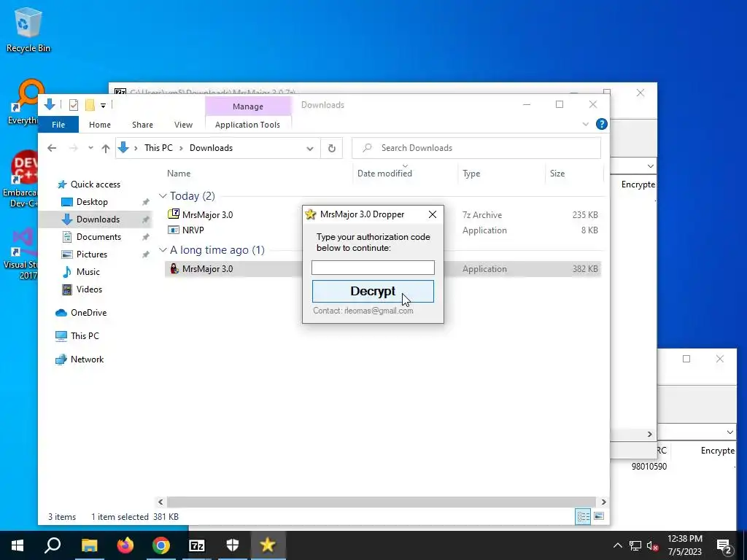
Task: Click Downloads in the address breadcrumb
Action: pyautogui.click(x=211, y=148)
